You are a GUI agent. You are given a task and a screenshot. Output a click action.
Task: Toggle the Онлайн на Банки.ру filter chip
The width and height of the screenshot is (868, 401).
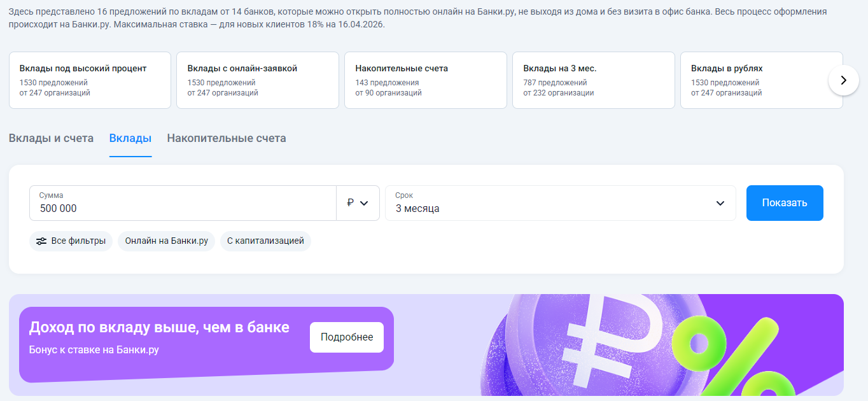[x=166, y=241]
